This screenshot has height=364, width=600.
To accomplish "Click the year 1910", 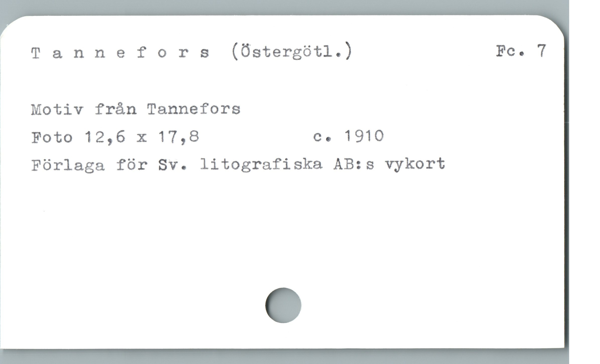I will point(364,136).
